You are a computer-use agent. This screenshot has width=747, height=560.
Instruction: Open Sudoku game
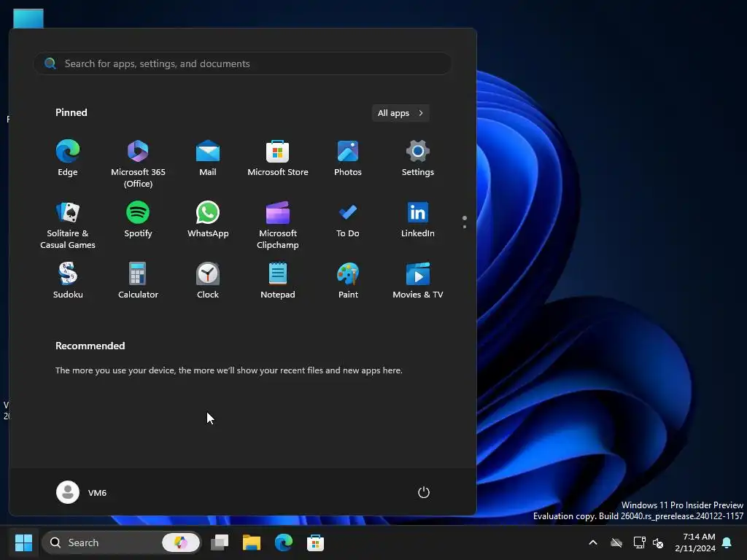pos(68,281)
